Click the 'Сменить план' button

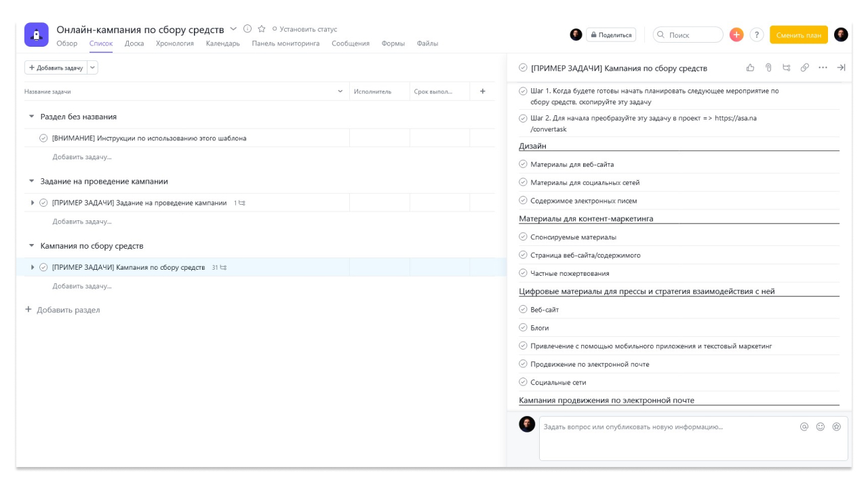798,35
